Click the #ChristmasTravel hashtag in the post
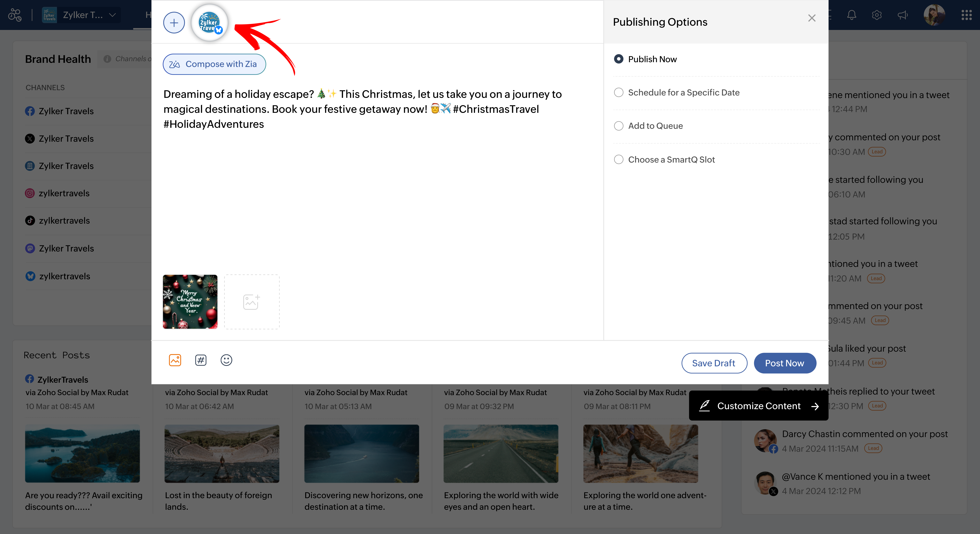 click(496, 109)
